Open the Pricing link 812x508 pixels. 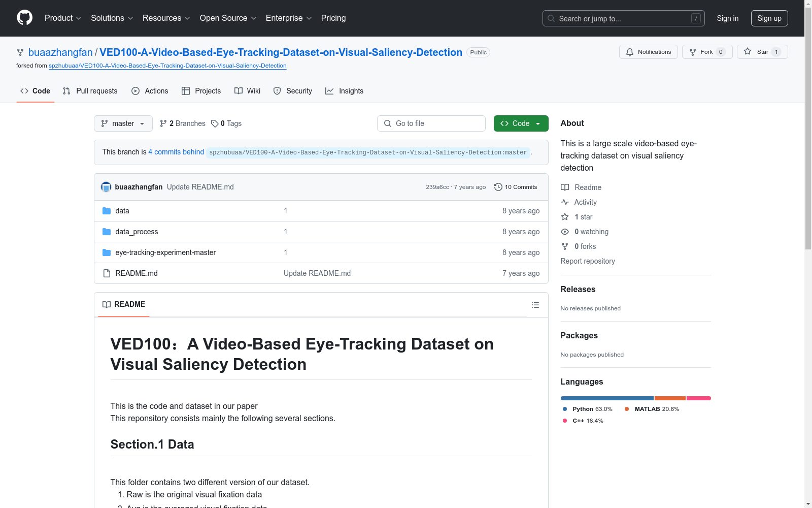coord(333,18)
